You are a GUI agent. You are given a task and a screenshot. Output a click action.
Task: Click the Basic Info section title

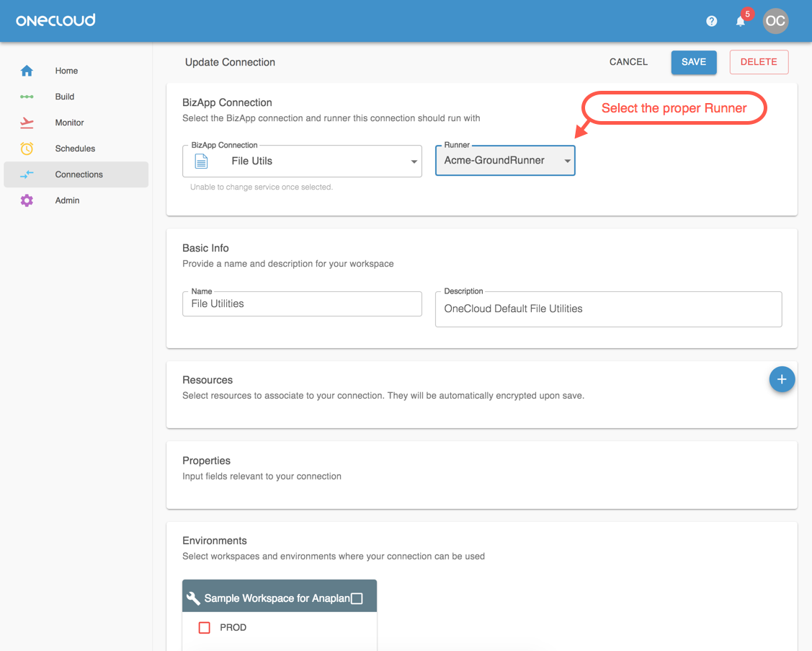click(x=205, y=248)
